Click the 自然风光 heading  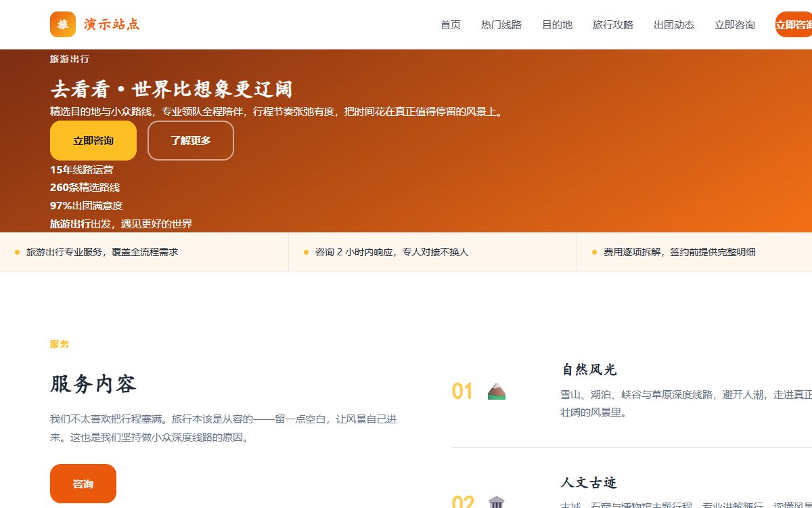(589, 370)
